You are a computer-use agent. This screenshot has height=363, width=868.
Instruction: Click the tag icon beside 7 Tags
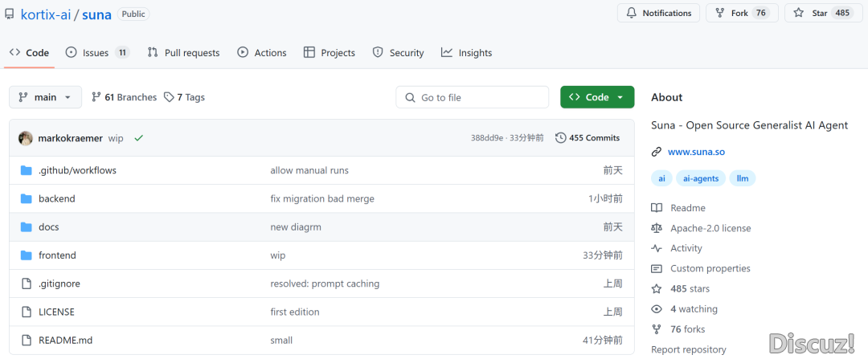coord(169,97)
